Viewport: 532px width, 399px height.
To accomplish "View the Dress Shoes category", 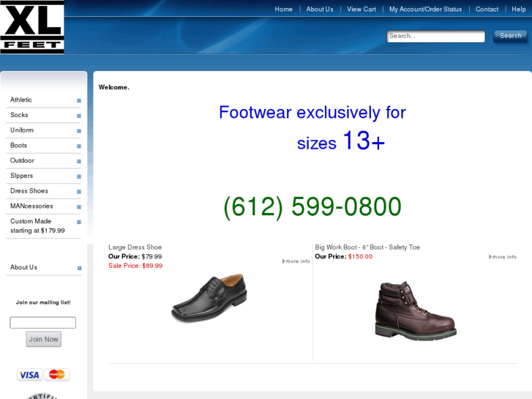I will click(29, 191).
